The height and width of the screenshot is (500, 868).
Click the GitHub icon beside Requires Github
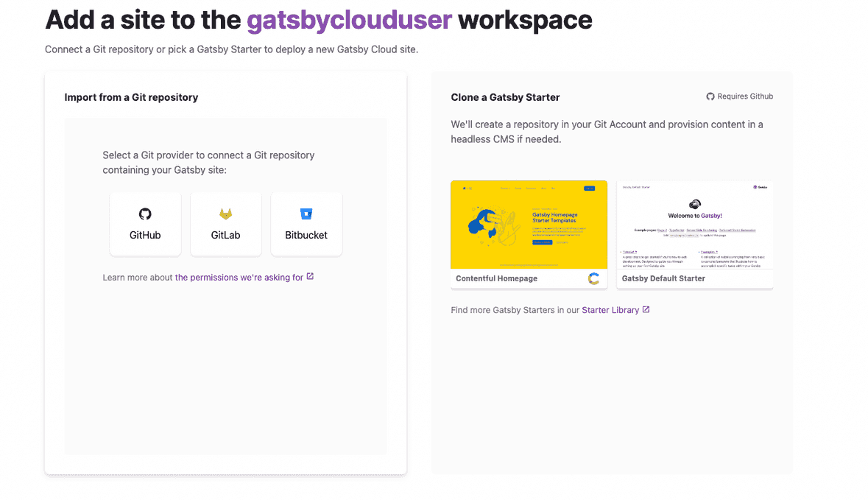point(710,96)
